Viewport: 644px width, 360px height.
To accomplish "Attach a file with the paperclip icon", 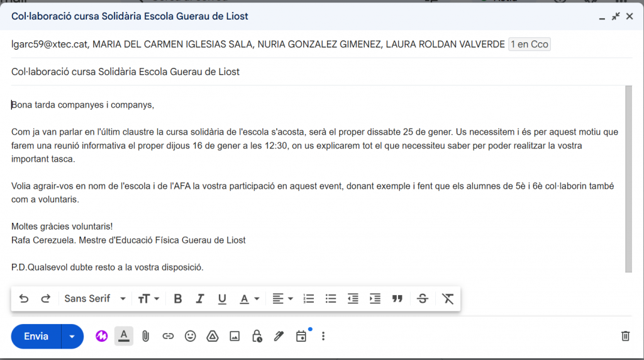I will coord(145,336).
